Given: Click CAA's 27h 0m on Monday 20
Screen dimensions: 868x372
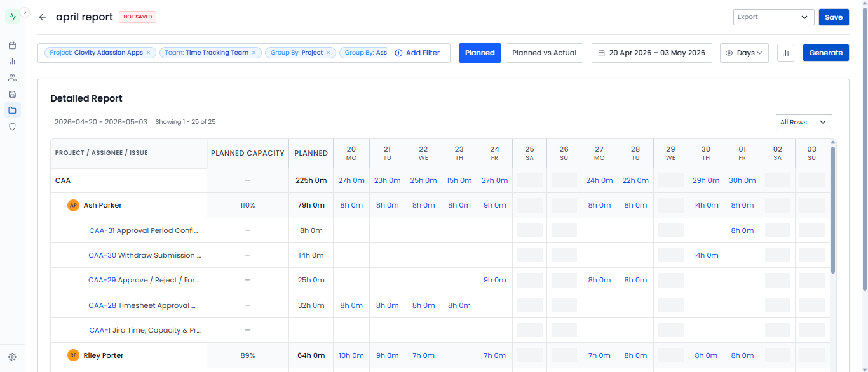Looking at the screenshot, I should tap(351, 180).
